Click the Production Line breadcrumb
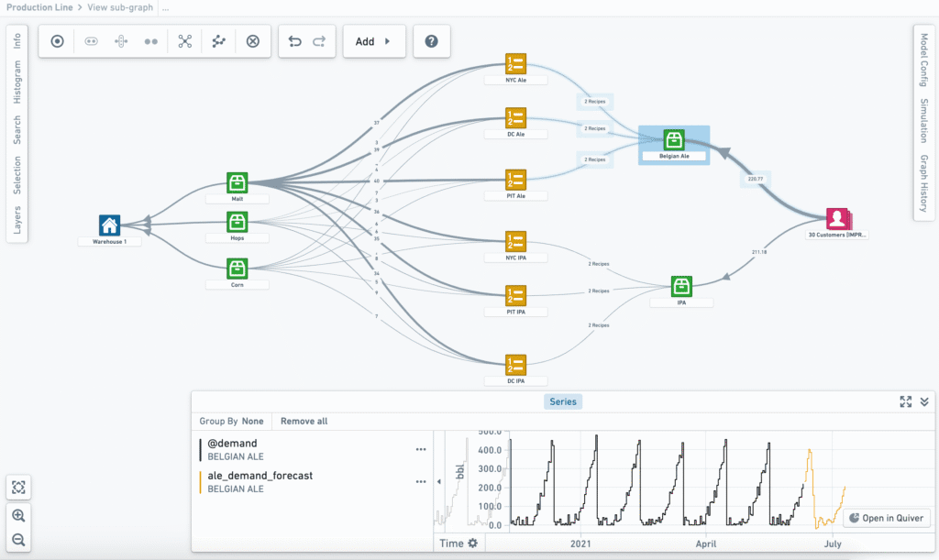Image resolution: width=939 pixels, height=560 pixels. [39, 7]
